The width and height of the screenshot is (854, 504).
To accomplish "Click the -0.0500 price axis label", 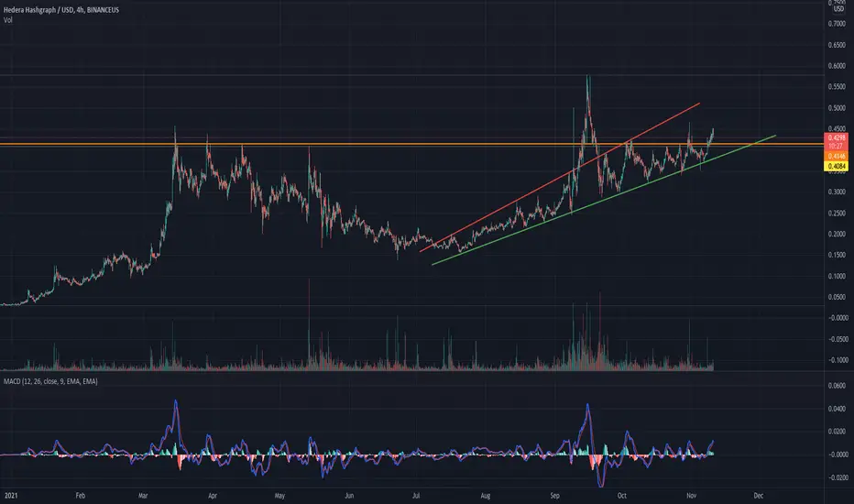I will (x=837, y=339).
